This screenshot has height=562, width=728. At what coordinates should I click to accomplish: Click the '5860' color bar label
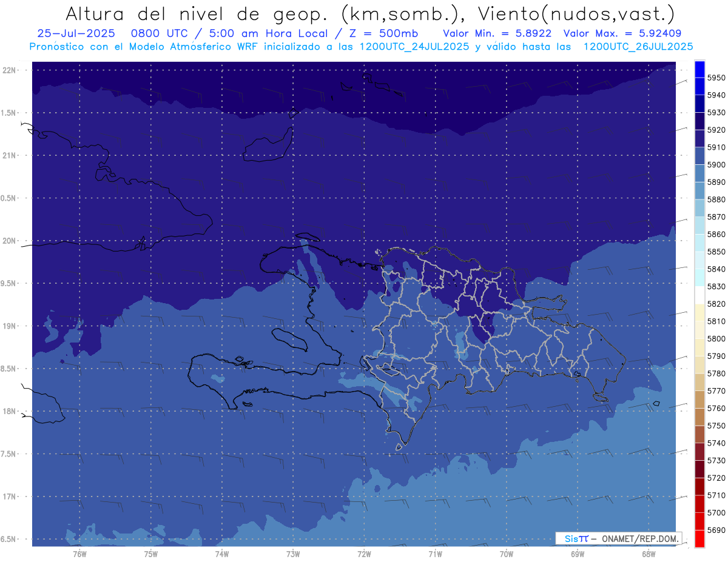point(716,234)
